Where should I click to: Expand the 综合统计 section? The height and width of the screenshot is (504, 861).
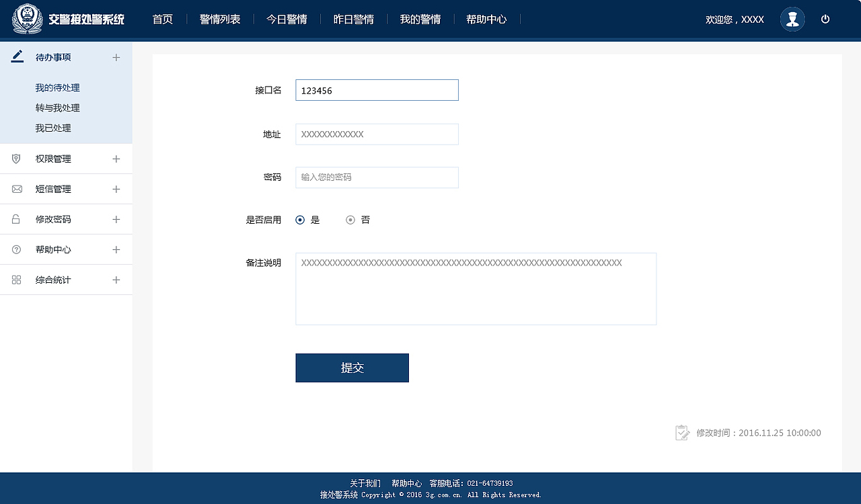[116, 280]
